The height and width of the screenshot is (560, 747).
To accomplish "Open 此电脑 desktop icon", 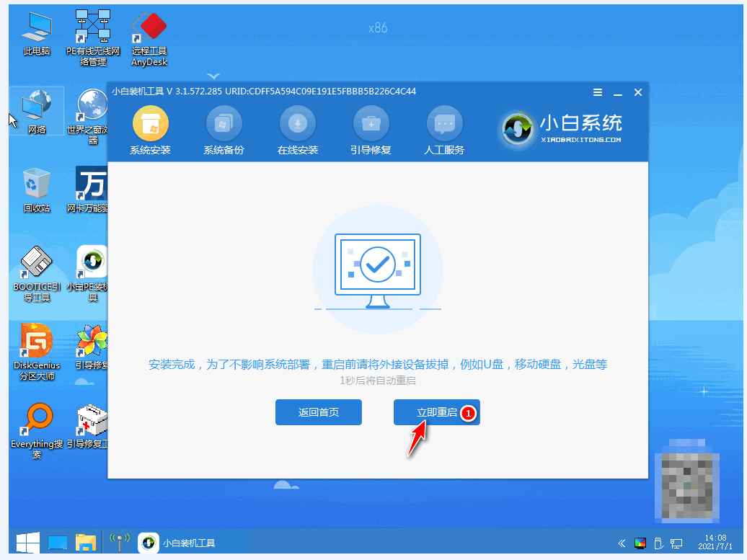I will tap(37, 33).
